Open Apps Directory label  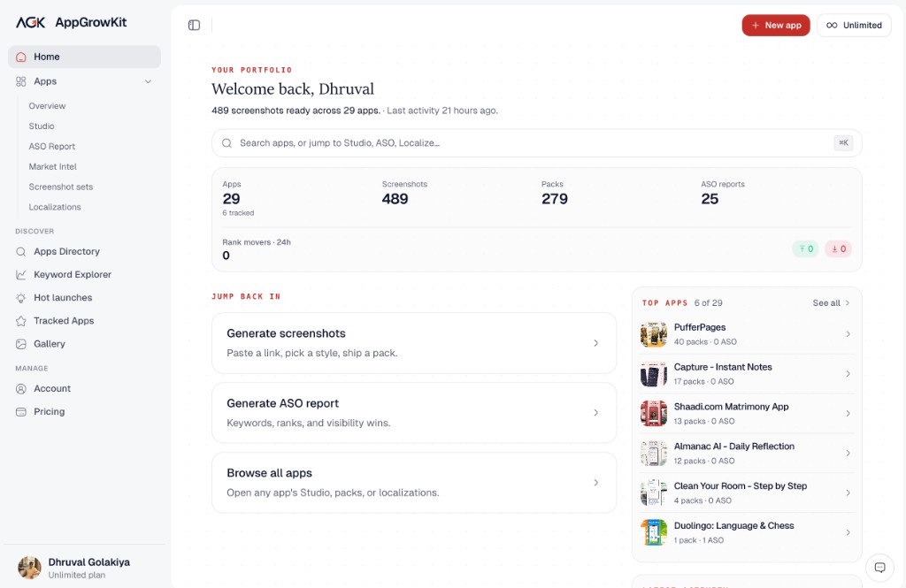66,251
